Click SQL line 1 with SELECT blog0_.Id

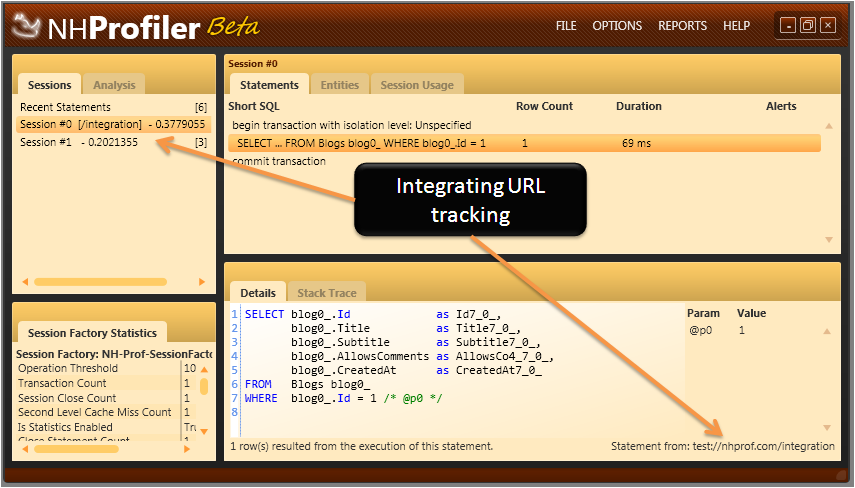coord(373,314)
